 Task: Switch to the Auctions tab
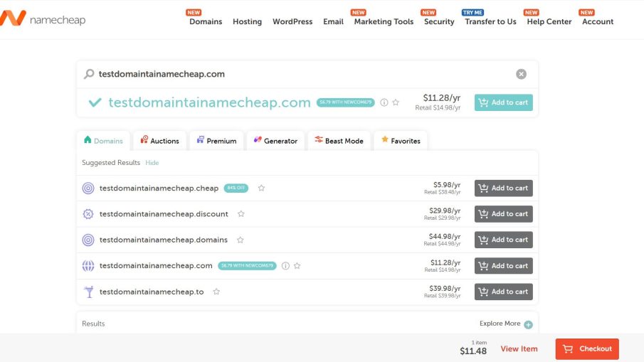click(x=159, y=141)
